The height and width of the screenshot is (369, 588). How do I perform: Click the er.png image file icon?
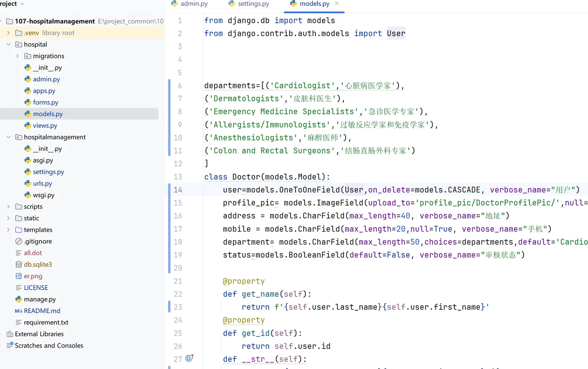point(18,276)
